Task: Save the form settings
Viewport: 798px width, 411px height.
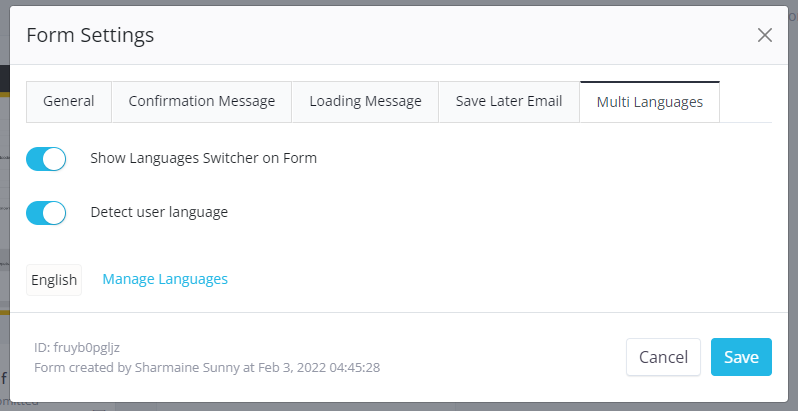Action: (741, 357)
